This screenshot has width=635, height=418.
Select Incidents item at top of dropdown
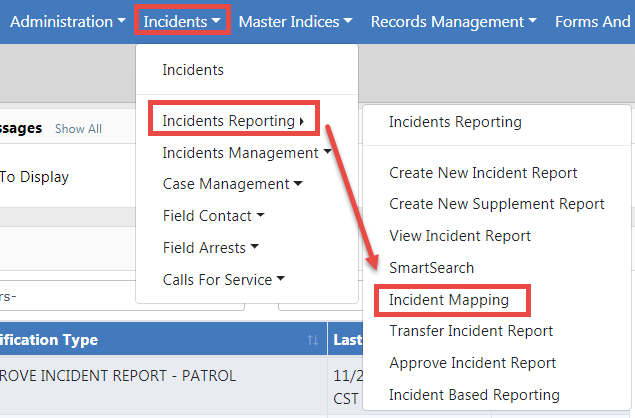(x=193, y=70)
